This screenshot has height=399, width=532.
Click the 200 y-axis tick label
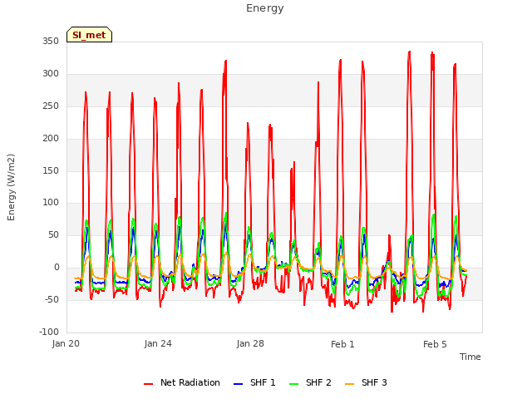pyautogui.click(x=51, y=139)
